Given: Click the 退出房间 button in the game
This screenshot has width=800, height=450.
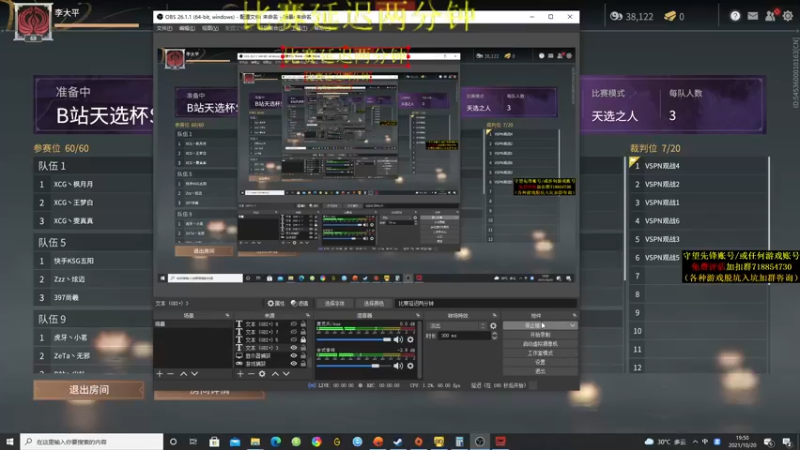Looking at the screenshot, I should point(89,390).
